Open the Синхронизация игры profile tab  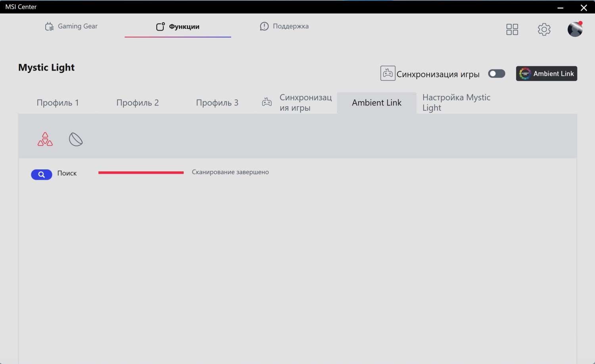[297, 103]
